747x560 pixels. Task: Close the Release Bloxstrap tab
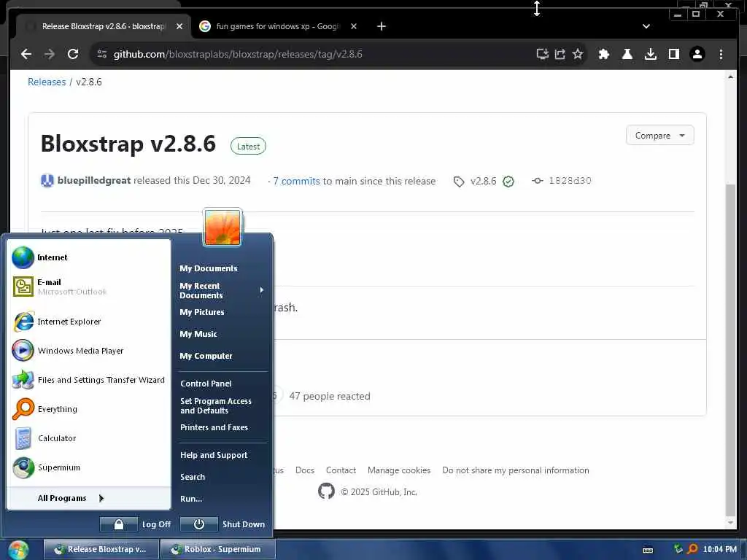coord(179,27)
